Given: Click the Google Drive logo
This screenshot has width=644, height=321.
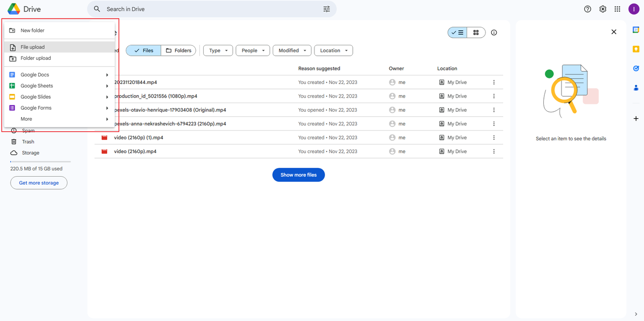Looking at the screenshot, I should pos(14,9).
